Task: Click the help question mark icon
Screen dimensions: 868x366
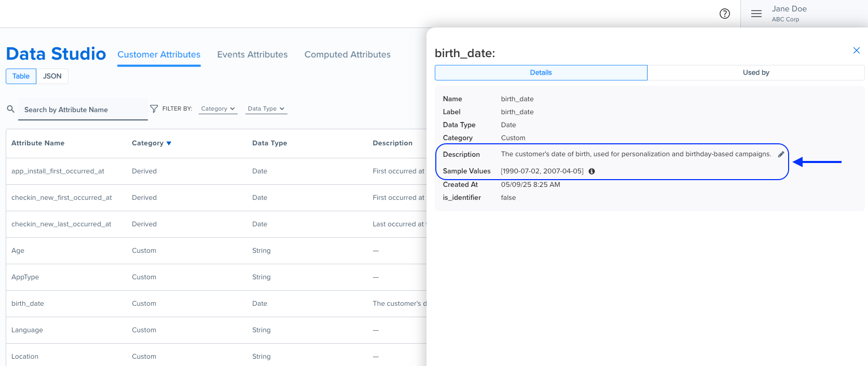Action: coord(725,14)
